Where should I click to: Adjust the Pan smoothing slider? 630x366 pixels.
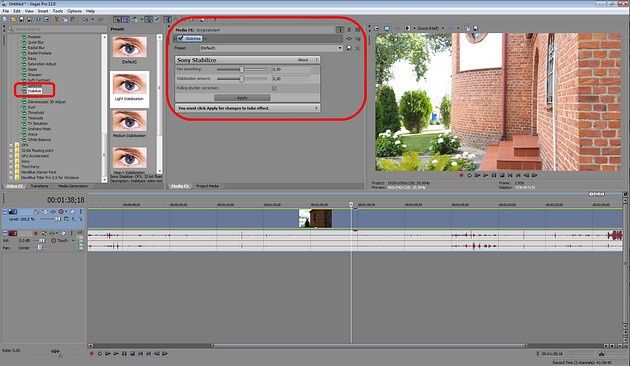point(242,70)
